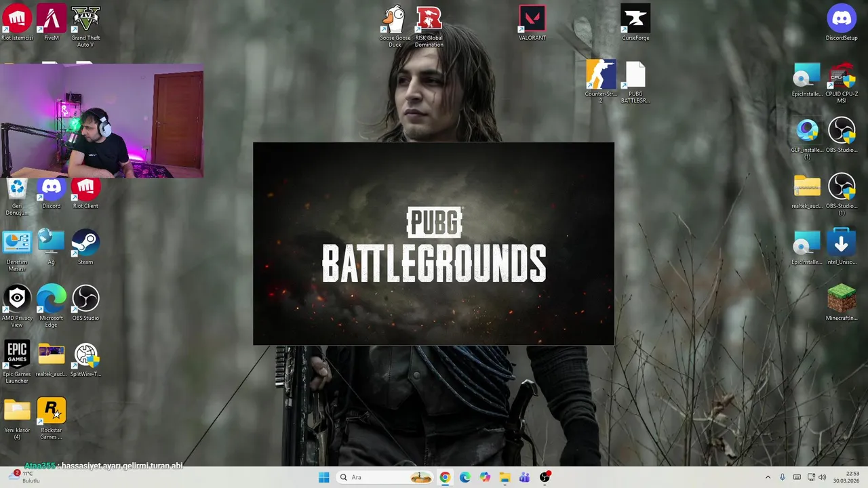Open Microsoft Edge from the taskbar
The image size is (868, 488).
[465, 477]
